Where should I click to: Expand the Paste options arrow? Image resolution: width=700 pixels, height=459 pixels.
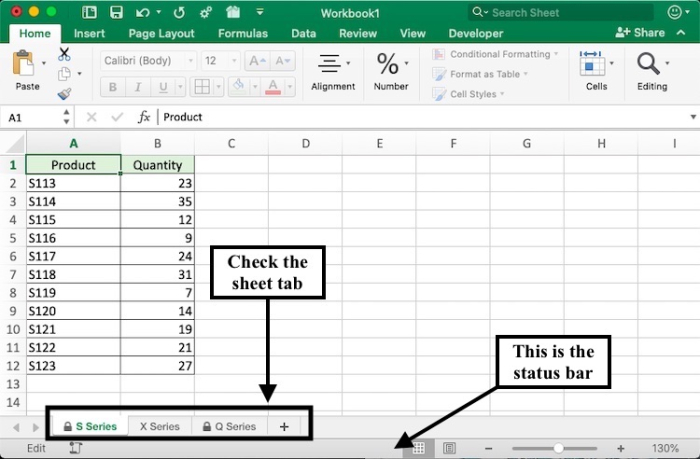pyautogui.click(x=44, y=63)
